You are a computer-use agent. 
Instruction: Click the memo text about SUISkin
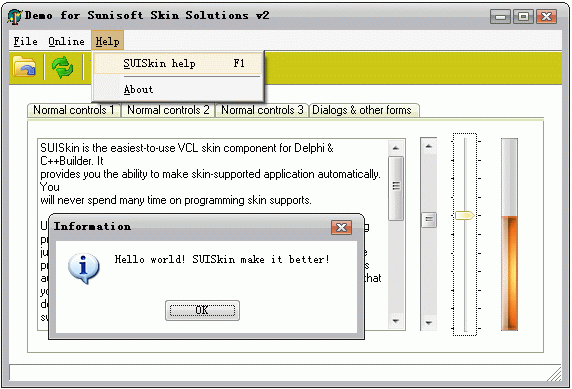213,174
